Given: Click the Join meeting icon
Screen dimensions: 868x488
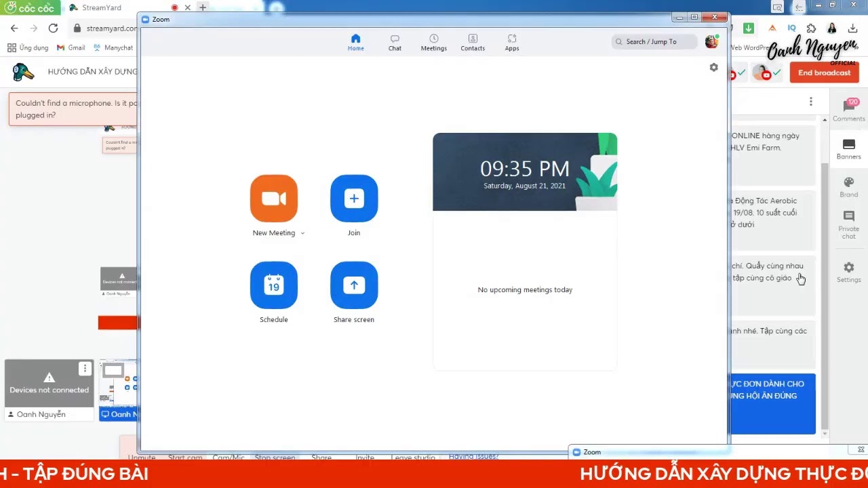Looking at the screenshot, I should click(x=354, y=199).
